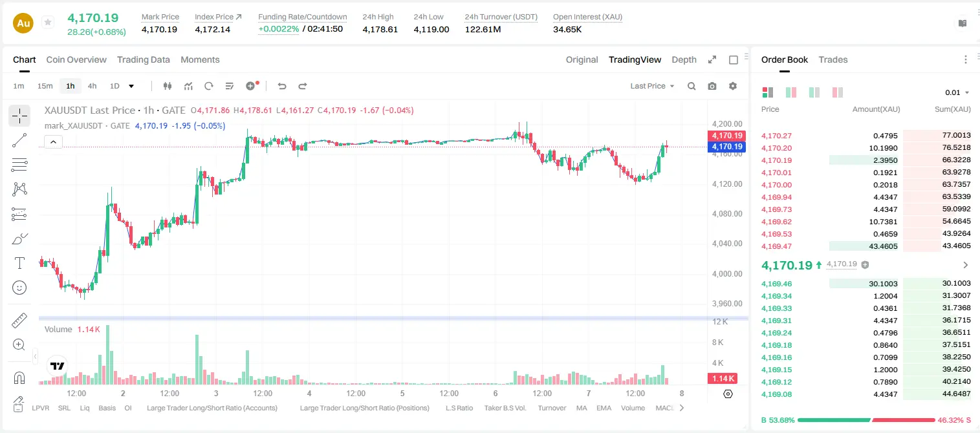Toggle the magnet snap mode
The width and height of the screenshot is (980, 433).
[x=19, y=378]
